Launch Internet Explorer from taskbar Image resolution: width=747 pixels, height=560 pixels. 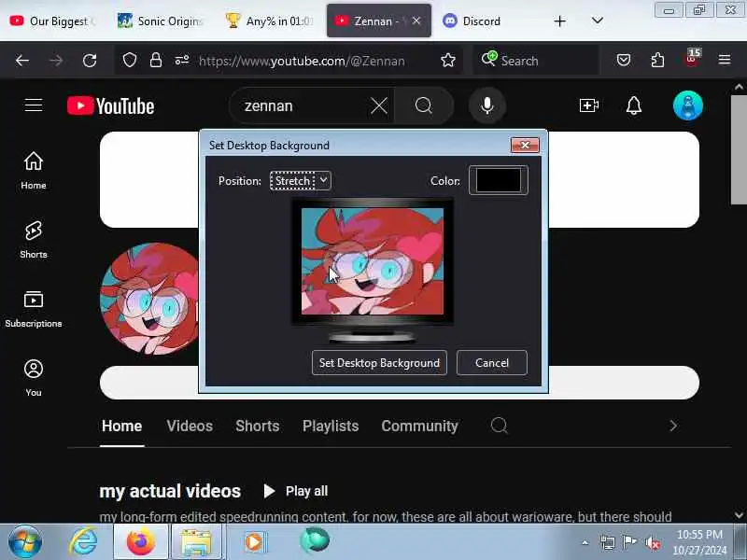[x=83, y=541]
